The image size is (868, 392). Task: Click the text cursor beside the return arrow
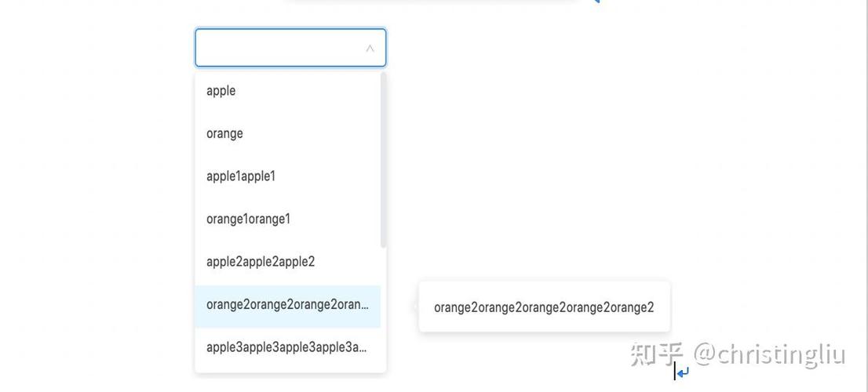coord(674,371)
